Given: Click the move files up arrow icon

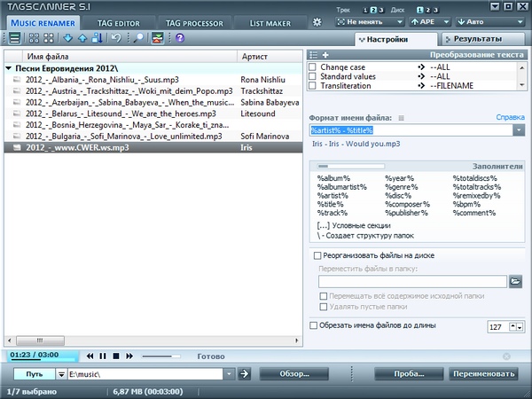Looking at the screenshot, I should [x=82, y=39].
